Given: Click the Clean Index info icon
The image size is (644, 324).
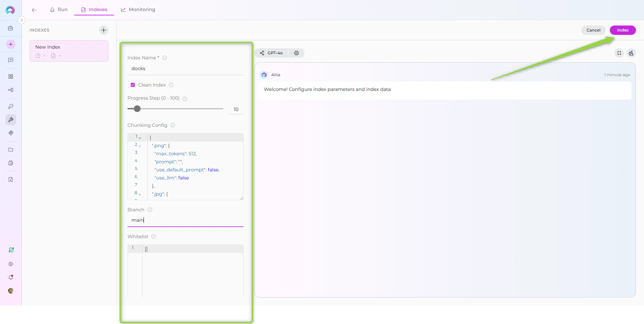Looking at the screenshot, I should (171, 85).
